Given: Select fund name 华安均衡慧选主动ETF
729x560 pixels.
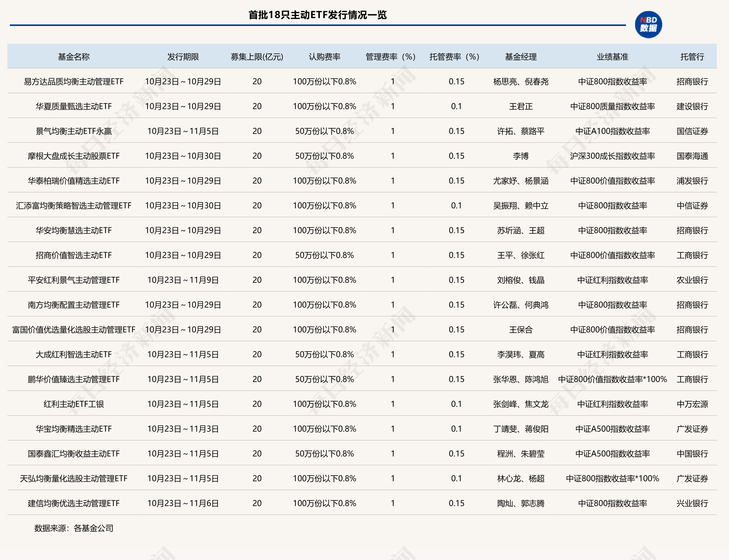Looking at the screenshot, I should click(x=74, y=230).
